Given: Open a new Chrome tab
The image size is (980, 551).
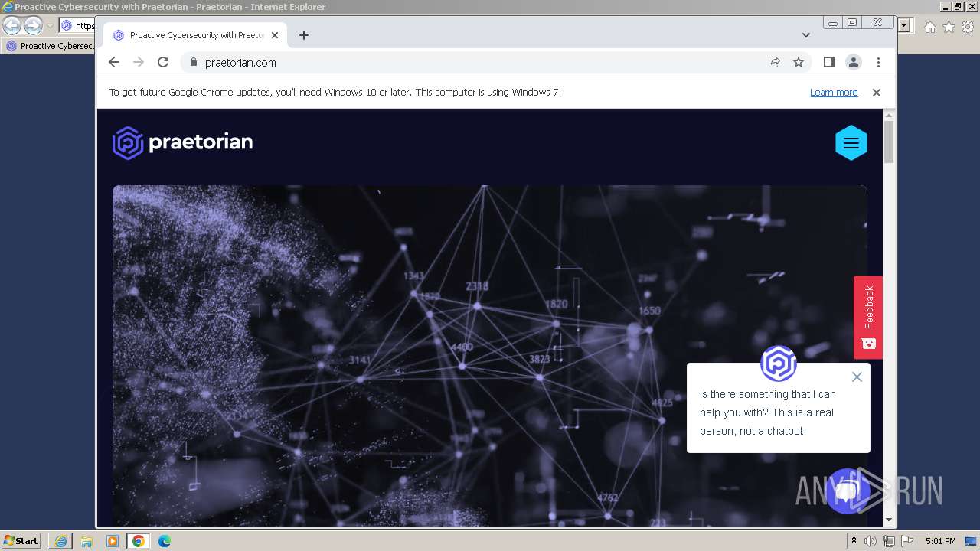Looking at the screenshot, I should (304, 35).
